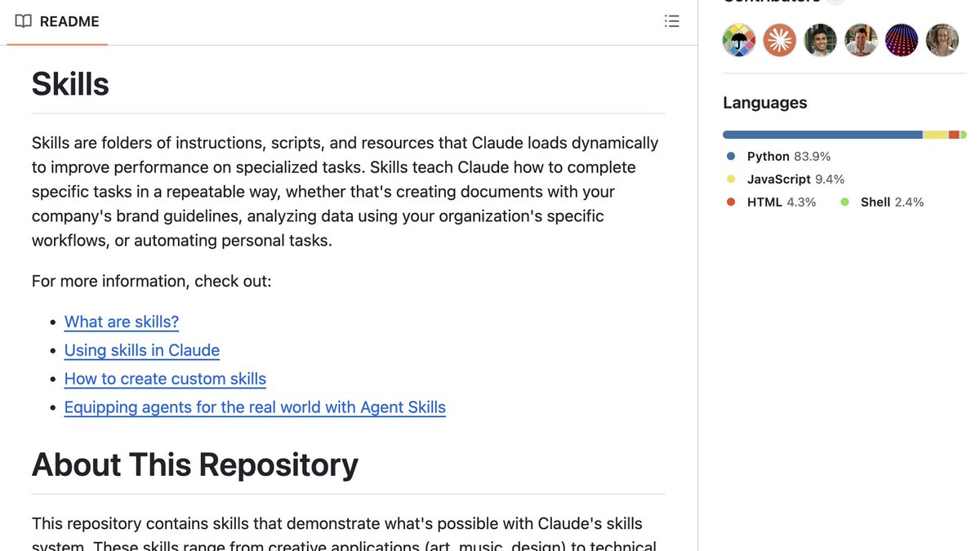Image resolution: width=980 pixels, height=551 pixels.
Task: Select Python 83.9% language entry
Action: [778, 156]
